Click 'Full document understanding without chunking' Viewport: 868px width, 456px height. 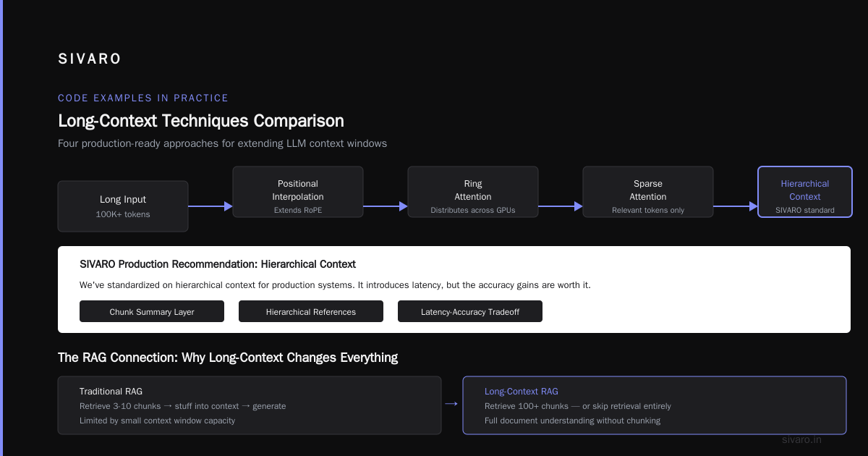[x=572, y=421]
